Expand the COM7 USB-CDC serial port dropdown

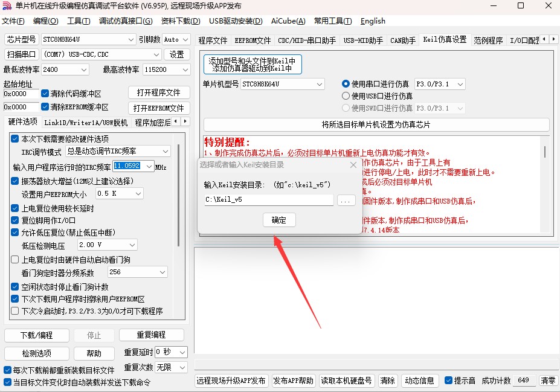pos(156,54)
